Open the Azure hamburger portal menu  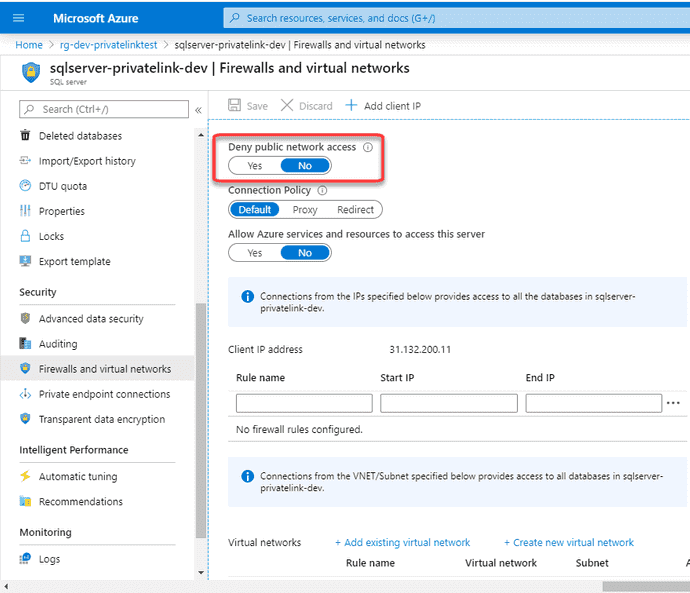point(18,18)
